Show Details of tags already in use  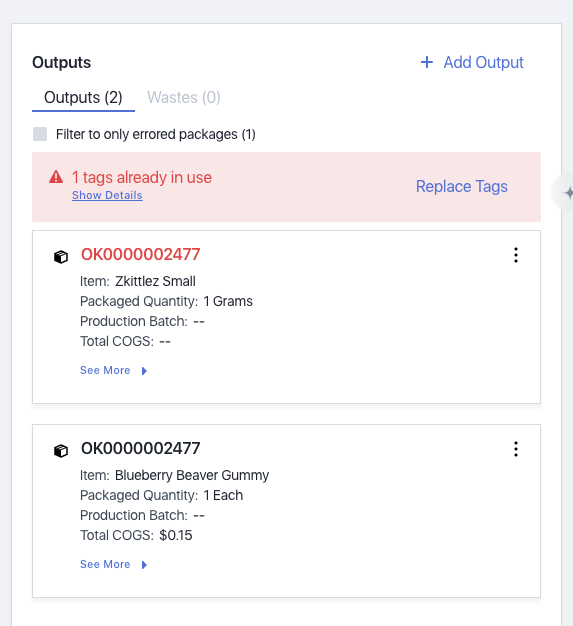[107, 196]
